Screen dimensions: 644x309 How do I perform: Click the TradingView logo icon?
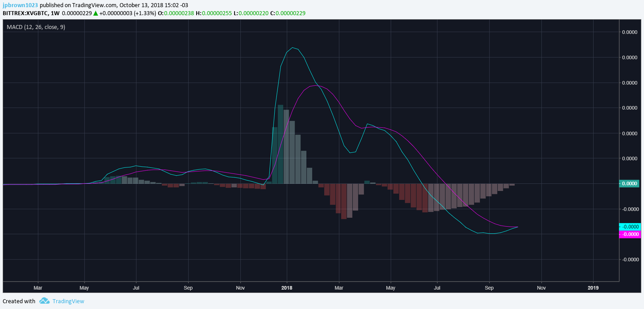pos(44,301)
